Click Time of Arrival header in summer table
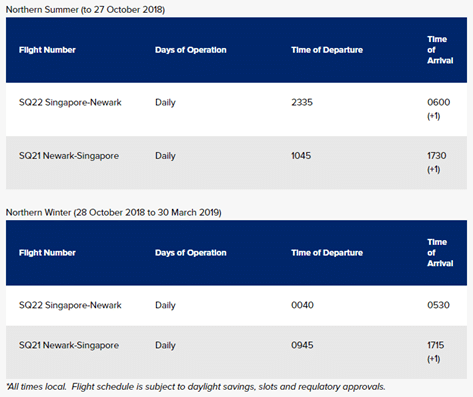 (x=440, y=50)
